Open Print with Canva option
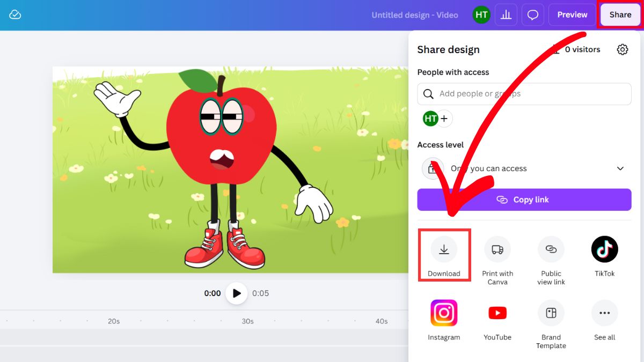The image size is (644, 362). pyautogui.click(x=497, y=249)
